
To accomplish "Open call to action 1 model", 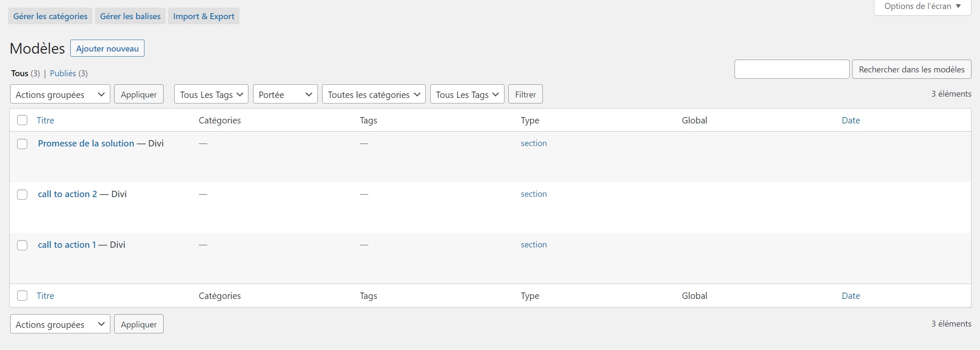I will point(67,245).
